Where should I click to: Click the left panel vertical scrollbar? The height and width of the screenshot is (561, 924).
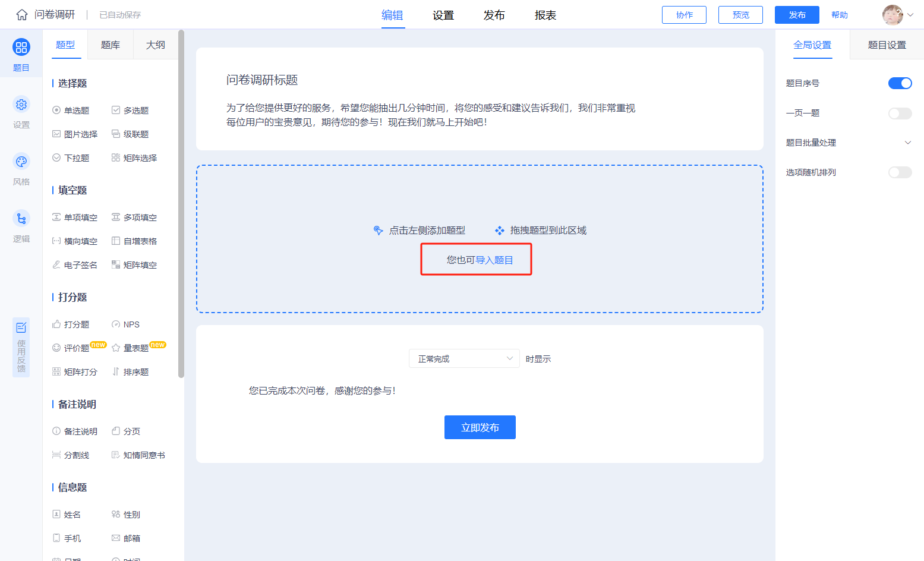tap(181, 203)
